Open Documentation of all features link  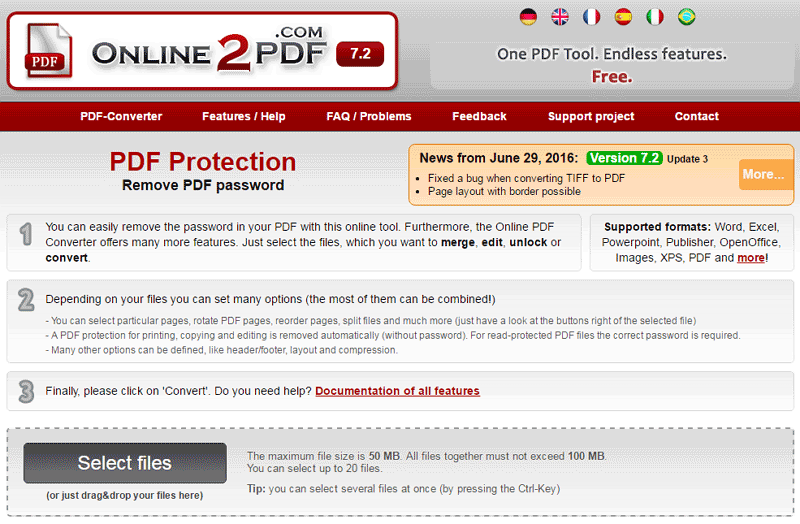click(x=397, y=391)
